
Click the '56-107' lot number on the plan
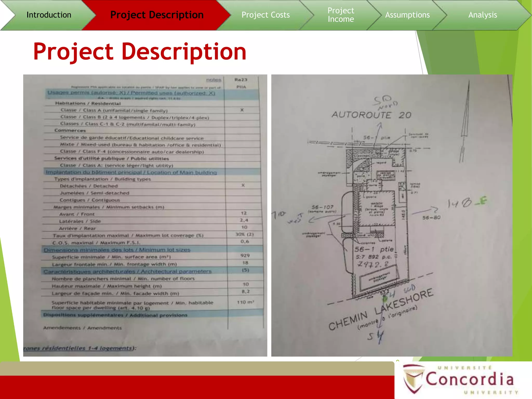tap(322, 207)
